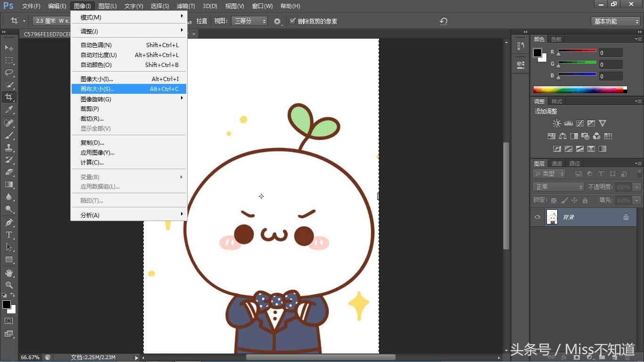
Task: Select the Pen tool
Action: tap(9, 222)
